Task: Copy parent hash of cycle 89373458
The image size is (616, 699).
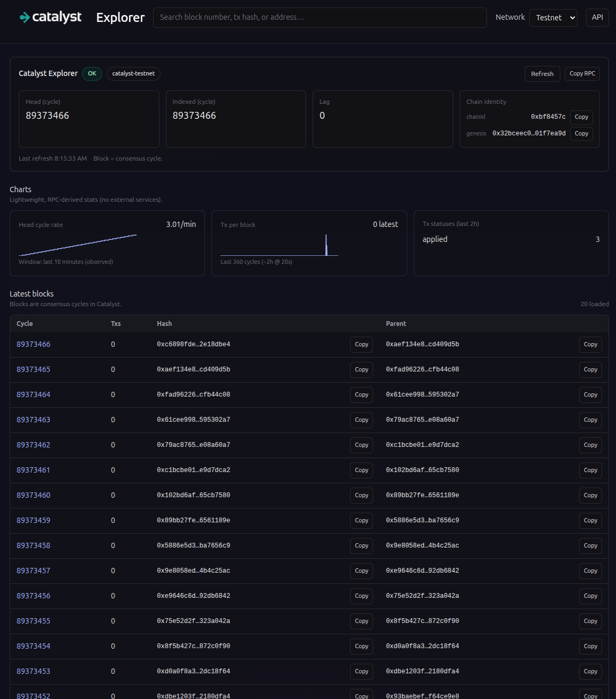Action: [x=590, y=546]
